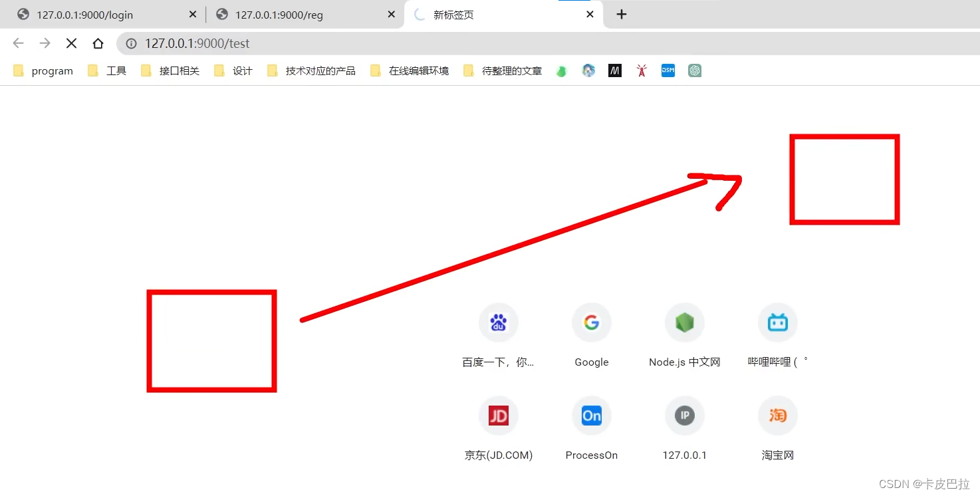The image size is (980, 496).
Task: Click the 127.0.0.1 shortcut label
Action: pyautogui.click(x=685, y=455)
